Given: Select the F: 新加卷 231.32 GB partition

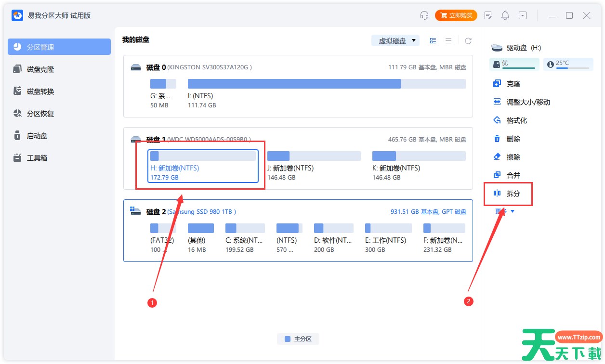Looking at the screenshot, I should pos(444,238).
